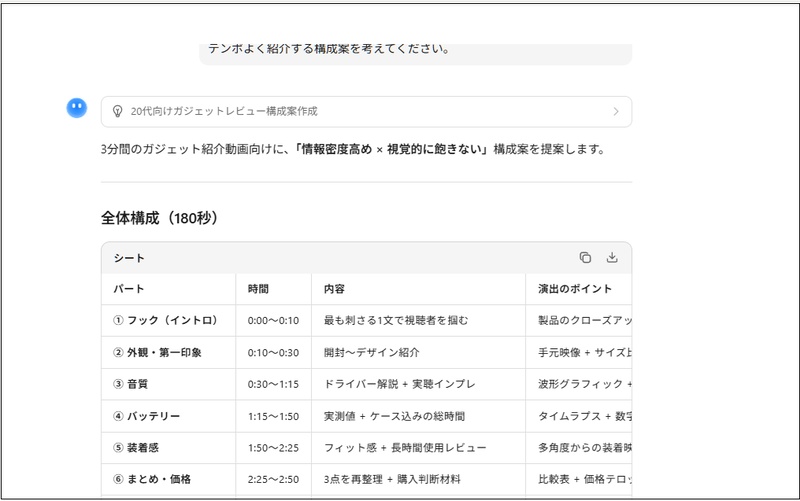The width and height of the screenshot is (800, 501).
Task: Click the 比較表 + 価格テロ cell
Action: click(x=579, y=479)
